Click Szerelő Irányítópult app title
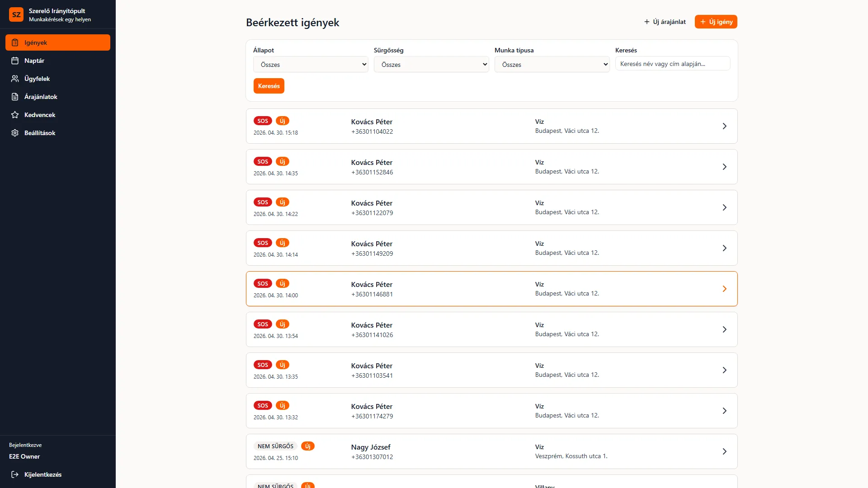Viewport: 868px width, 488px height. pos(57,11)
